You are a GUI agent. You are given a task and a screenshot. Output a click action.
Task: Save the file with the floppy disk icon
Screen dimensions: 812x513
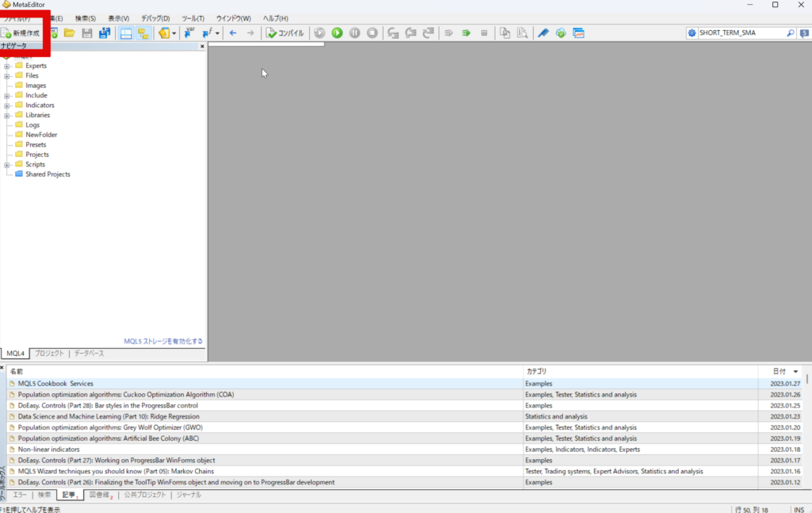87,33
